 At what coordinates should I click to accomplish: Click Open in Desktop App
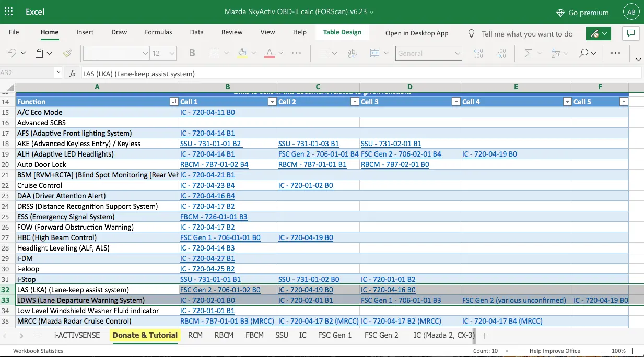[x=417, y=33]
